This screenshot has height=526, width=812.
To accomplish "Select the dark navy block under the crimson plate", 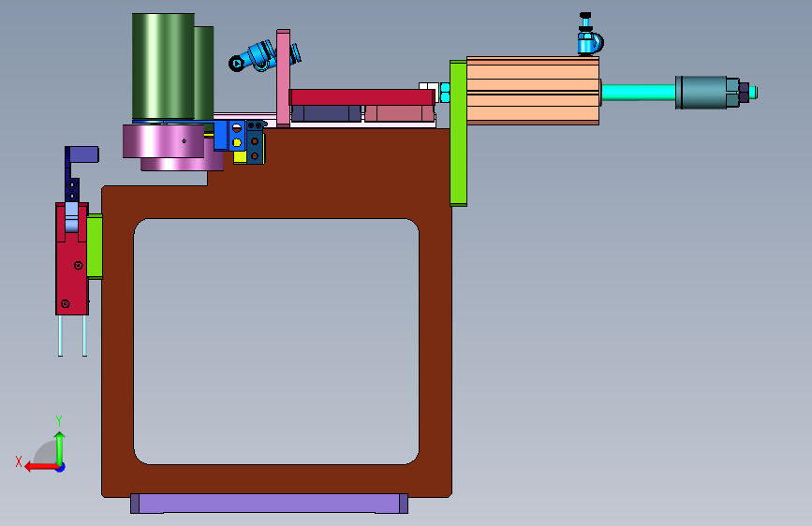I will click(326, 113).
